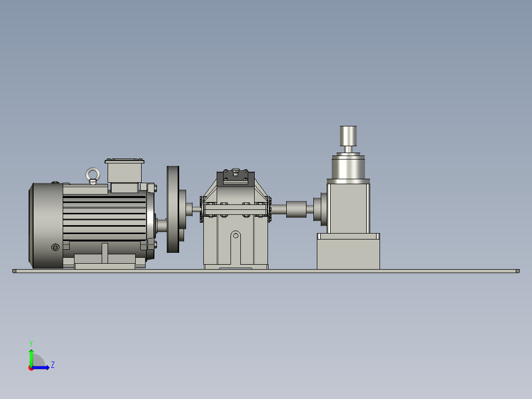Image resolution: width=532 pixels, height=399 pixels.
Task: Select the motor's rear fan cover
Action: [46, 226]
